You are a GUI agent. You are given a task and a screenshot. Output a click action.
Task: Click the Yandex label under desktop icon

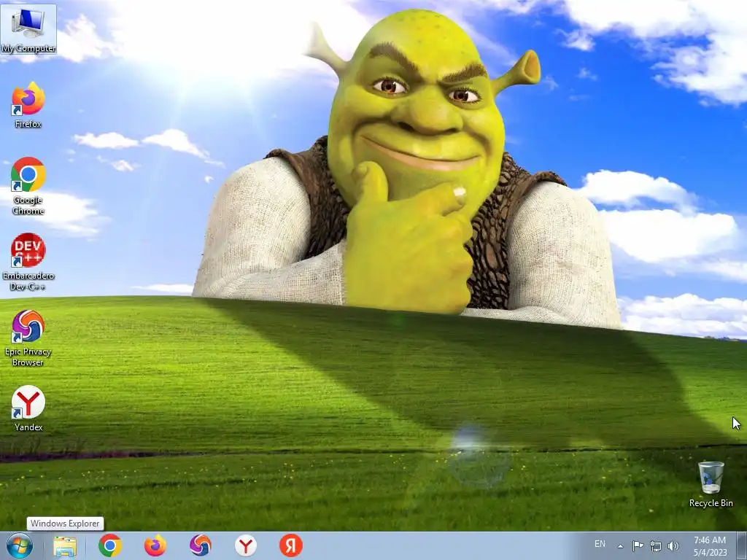pyautogui.click(x=28, y=427)
